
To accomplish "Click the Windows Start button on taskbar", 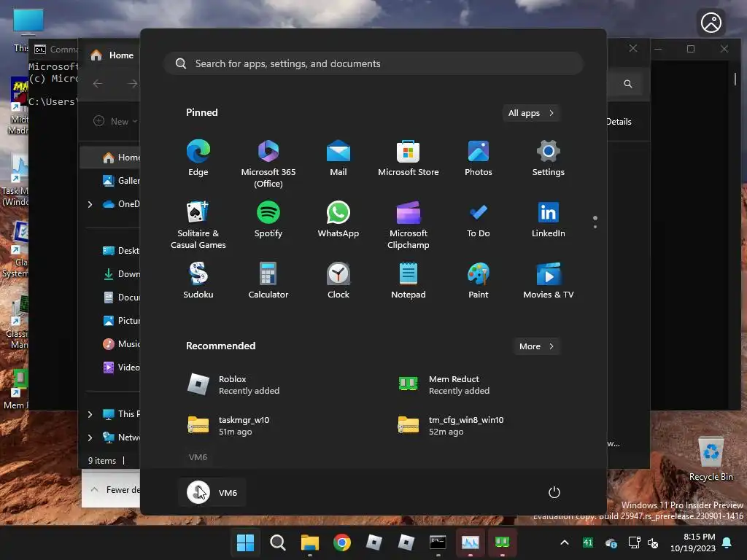I will (x=245, y=542).
